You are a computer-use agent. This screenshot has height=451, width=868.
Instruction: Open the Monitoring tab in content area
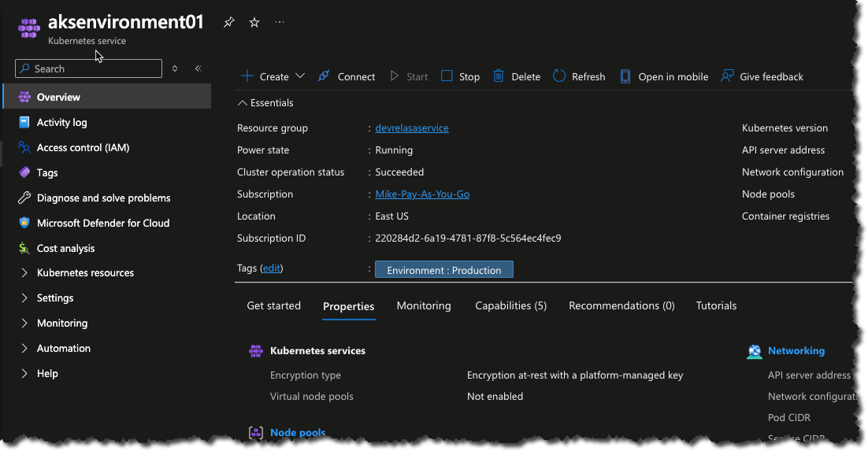[424, 305]
